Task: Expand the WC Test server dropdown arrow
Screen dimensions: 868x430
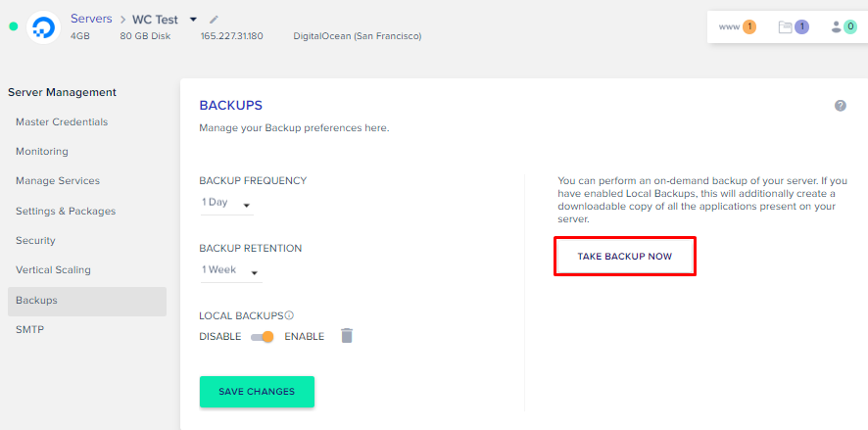Action: point(193,20)
